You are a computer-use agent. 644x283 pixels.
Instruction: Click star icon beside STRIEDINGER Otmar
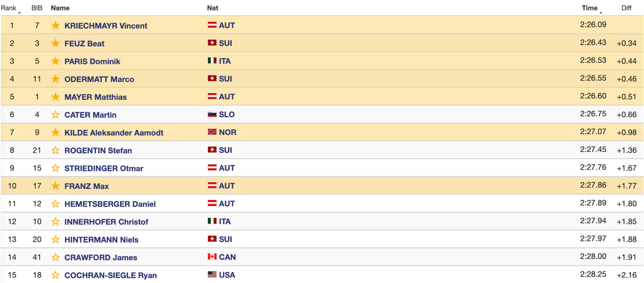(x=56, y=168)
